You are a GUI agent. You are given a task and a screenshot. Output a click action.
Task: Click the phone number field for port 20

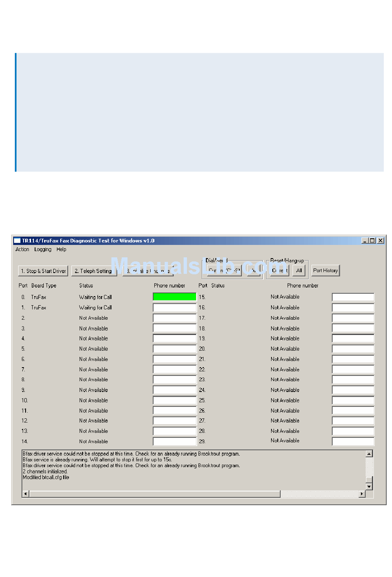pos(353,349)
